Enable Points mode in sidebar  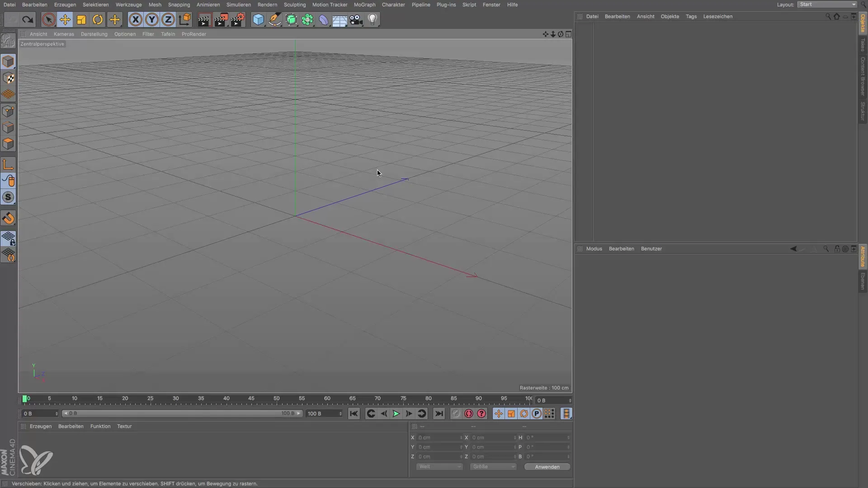8,111
